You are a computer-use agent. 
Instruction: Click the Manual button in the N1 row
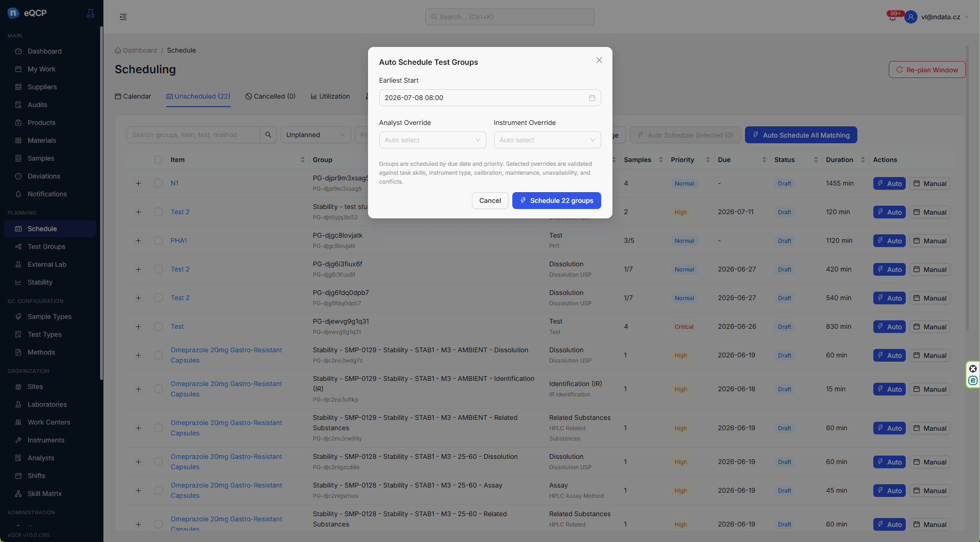click(x=930, y=184)
